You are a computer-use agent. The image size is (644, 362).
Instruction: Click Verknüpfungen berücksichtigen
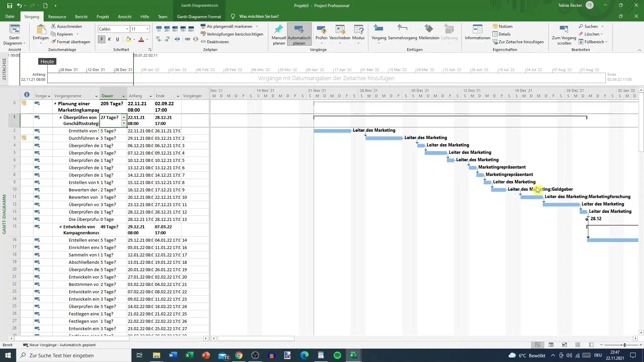[232, 34]
